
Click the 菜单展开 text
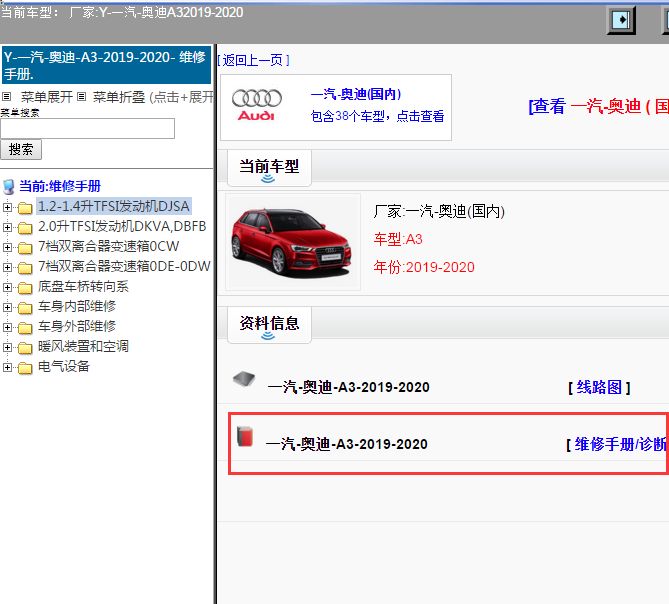pos(47,97)
